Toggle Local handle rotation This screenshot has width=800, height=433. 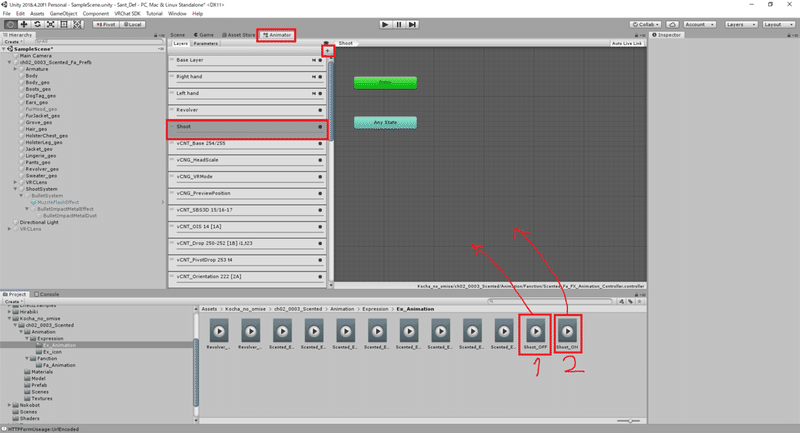tap(133, 24)
